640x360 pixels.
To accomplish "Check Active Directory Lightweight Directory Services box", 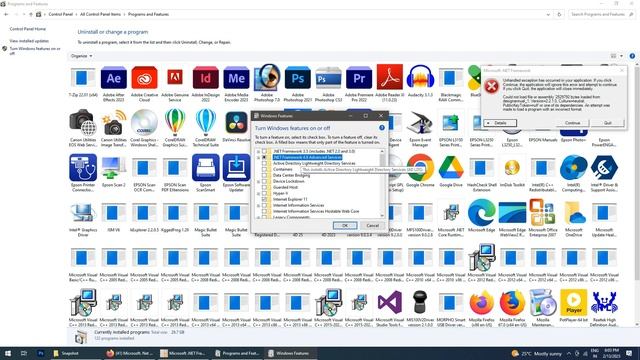I will (x=264, y=163).
